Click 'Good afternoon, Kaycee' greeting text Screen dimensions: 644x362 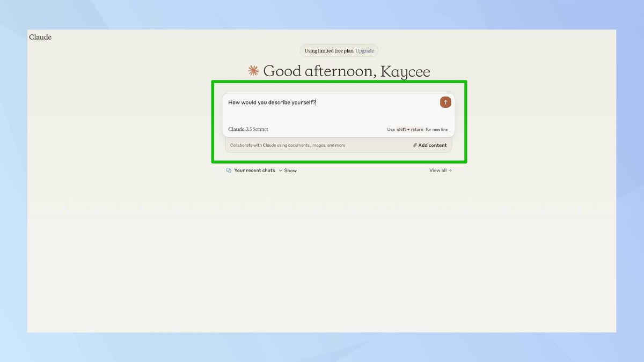(347, 71)
